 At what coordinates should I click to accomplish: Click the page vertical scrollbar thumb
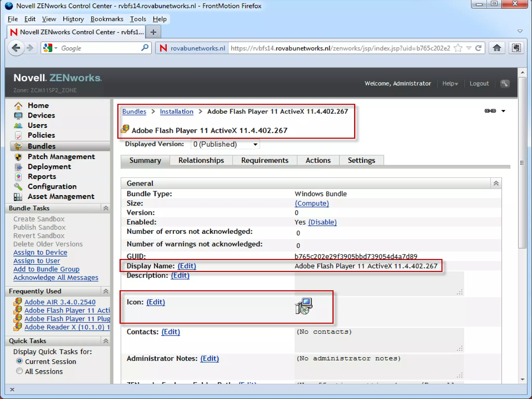[522, 163]
